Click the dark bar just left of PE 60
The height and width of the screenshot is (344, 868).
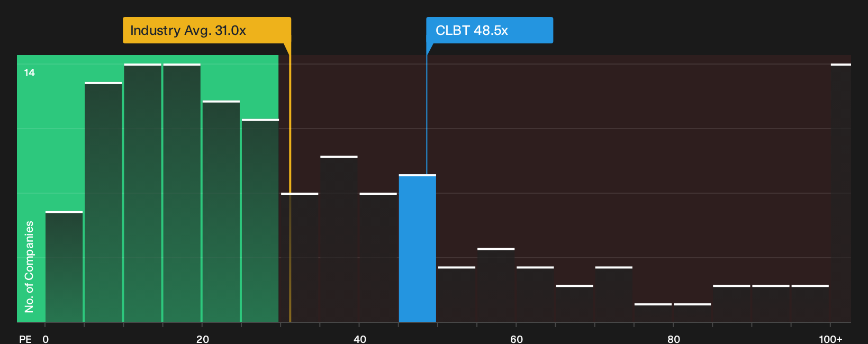pos(496,285)
